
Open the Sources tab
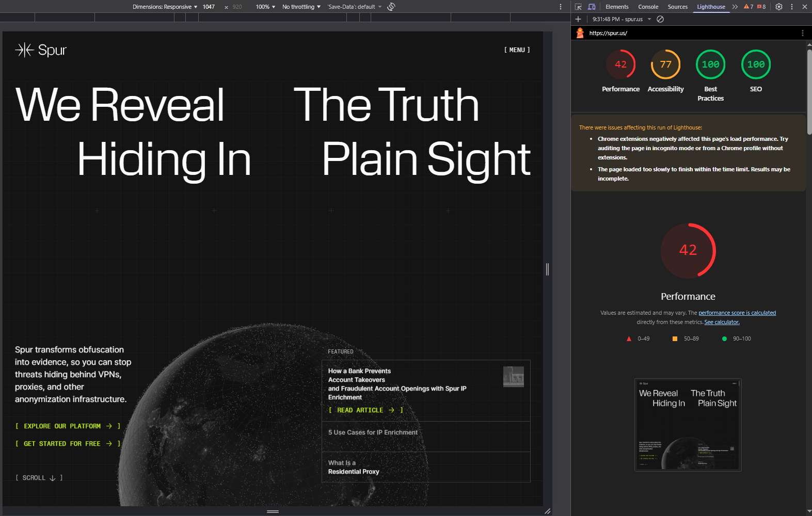677,7
